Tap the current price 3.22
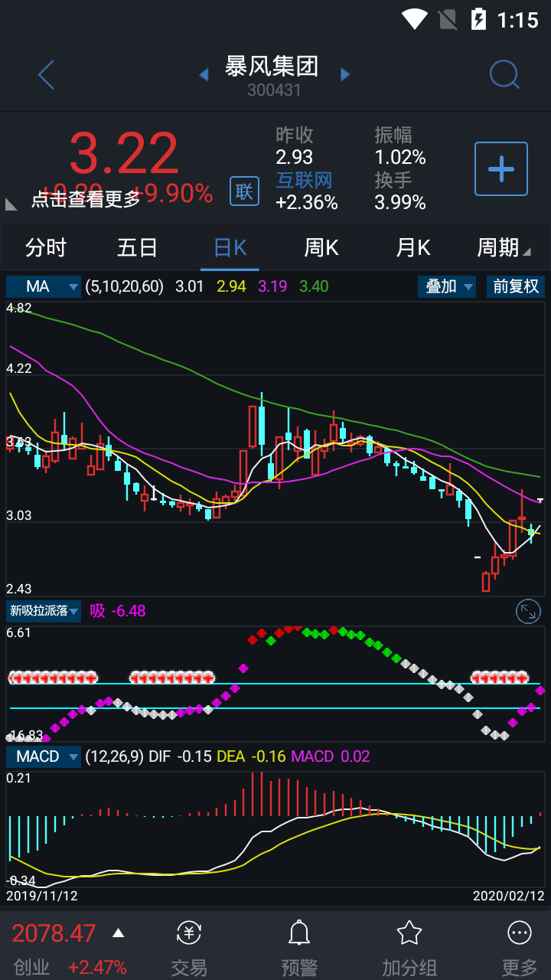Screen dimensions: 551x980 [x=124, y=154]
